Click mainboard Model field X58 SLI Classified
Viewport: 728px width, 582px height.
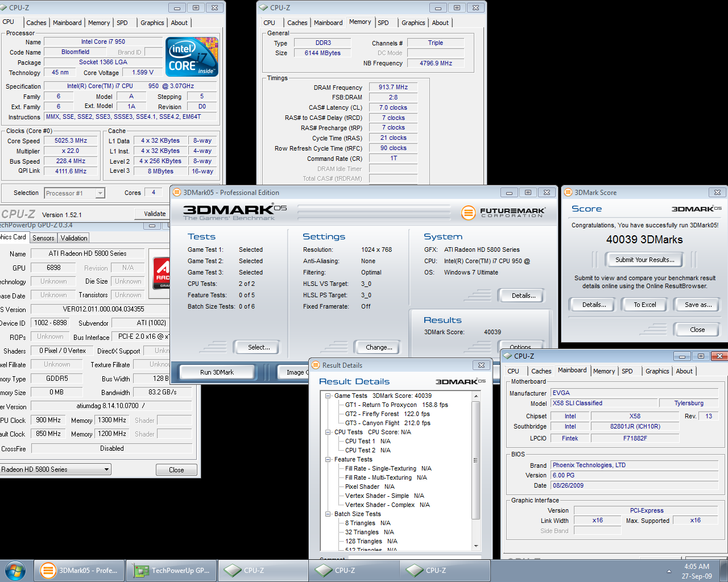[x=604, y=404]
